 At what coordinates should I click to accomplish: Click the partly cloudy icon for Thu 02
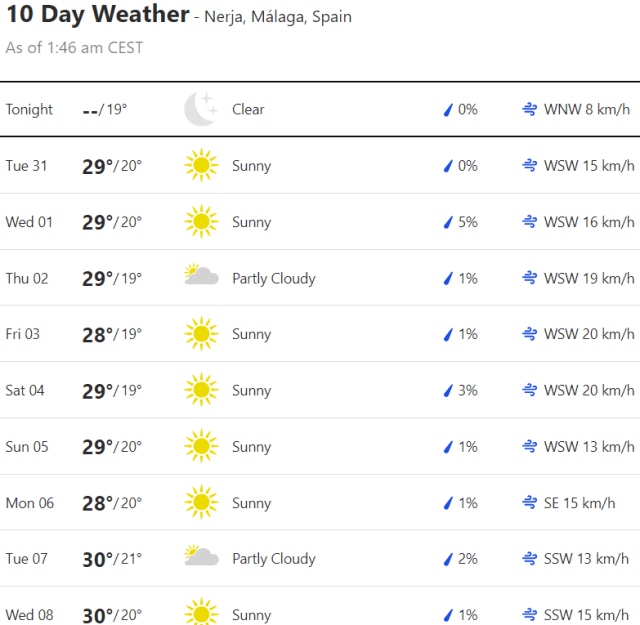coord(201,277)
